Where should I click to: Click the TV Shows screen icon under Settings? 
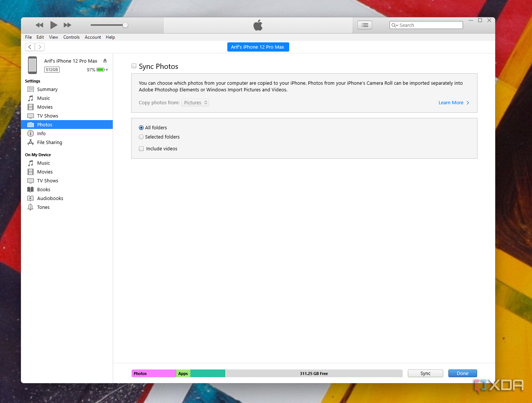tap(31, 116)
